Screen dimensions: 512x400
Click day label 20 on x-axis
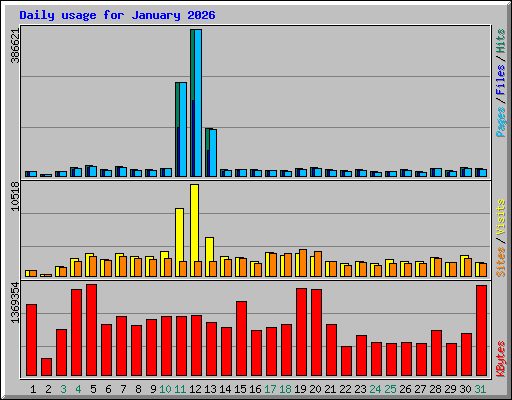[315, 389]
